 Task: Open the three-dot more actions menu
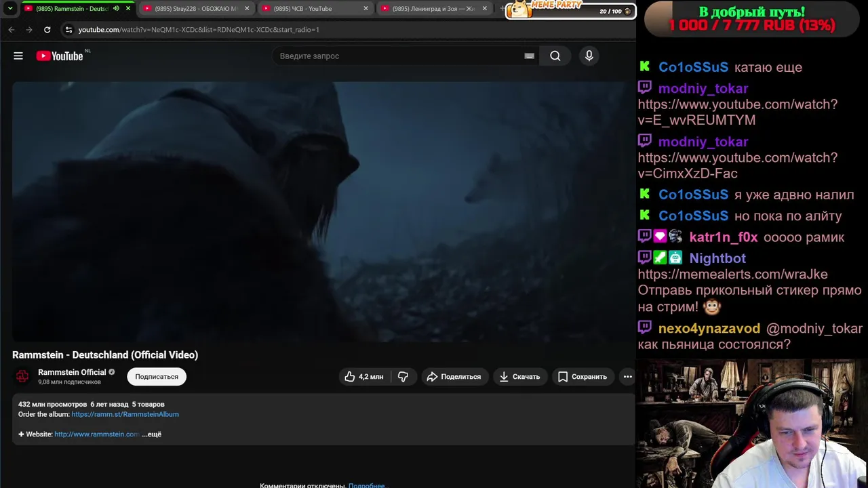coord(627,377)
